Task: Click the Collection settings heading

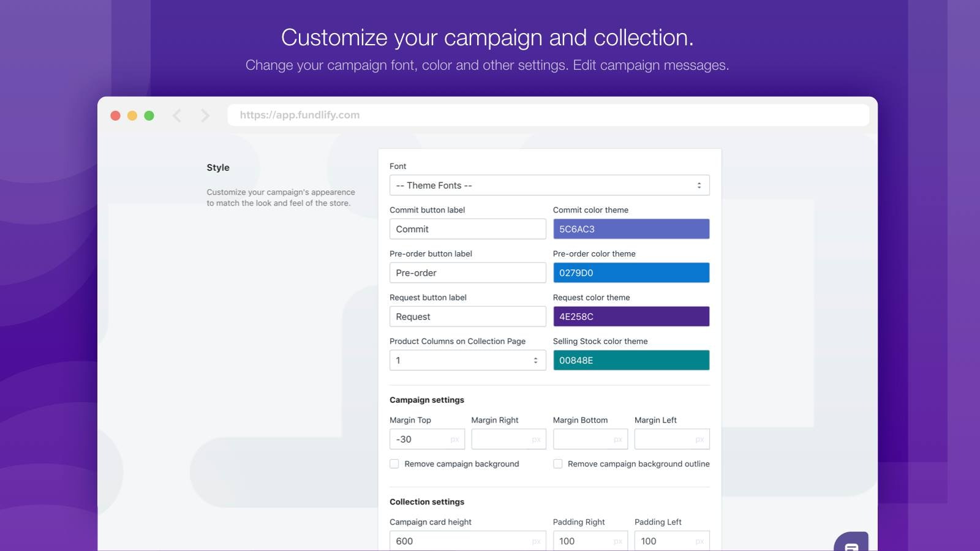Action: (x=427, y=501)
